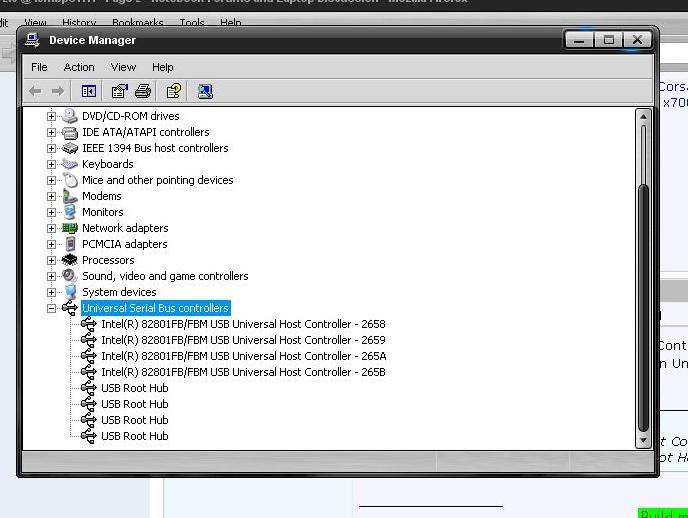The image size is (688, 518).
Task: Open the File menu in Device Manager
Action: click(x=39, y=67)
